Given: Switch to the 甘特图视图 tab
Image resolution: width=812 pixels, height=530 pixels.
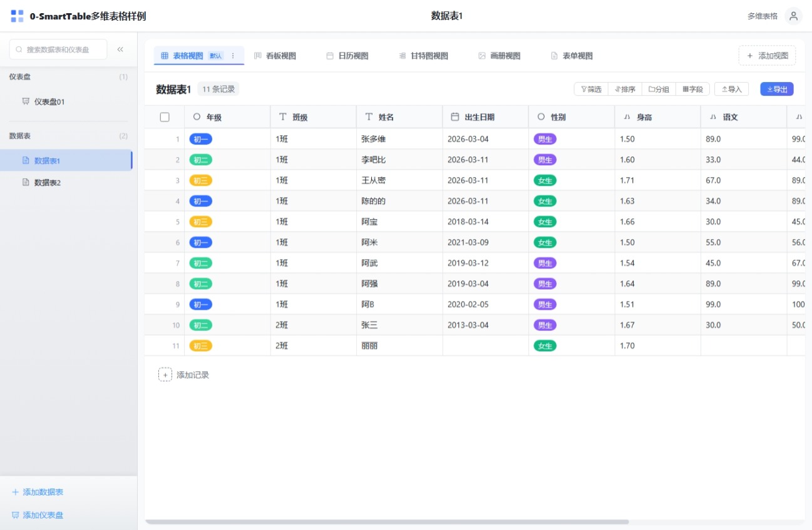Looking at the screenshot, I should tap(424, 56).
